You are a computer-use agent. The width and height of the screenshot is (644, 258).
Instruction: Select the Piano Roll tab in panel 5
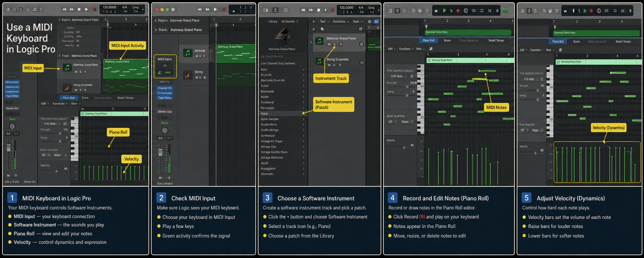click(558, 42)
